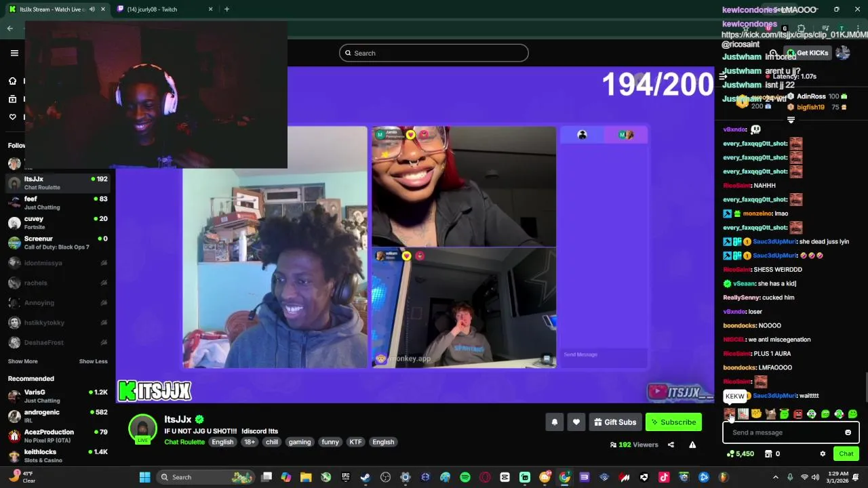Open clock and date showing 1:29 AM

pos(838,477)
